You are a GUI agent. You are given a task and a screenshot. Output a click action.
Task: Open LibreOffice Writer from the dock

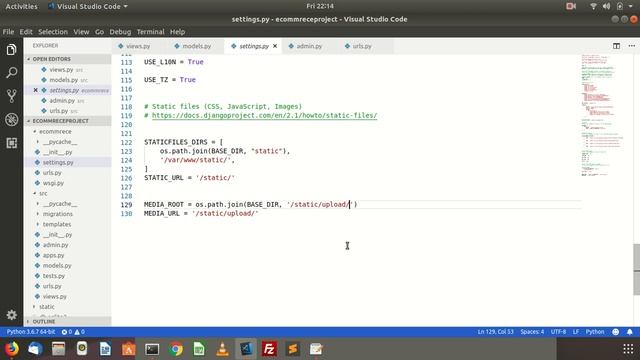coord(105,349)
